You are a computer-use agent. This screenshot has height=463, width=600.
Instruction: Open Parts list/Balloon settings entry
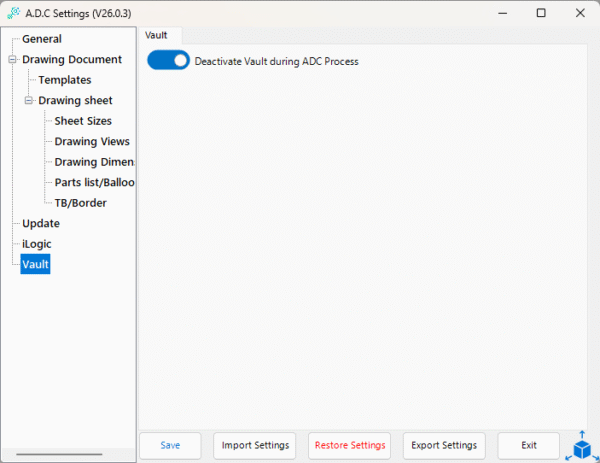coord(94,183)
